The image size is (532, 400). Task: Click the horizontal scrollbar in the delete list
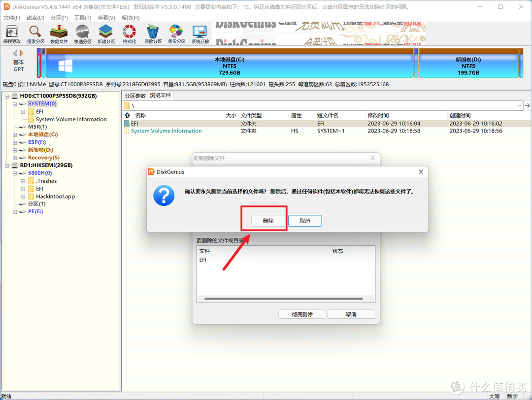coord(284,299)
